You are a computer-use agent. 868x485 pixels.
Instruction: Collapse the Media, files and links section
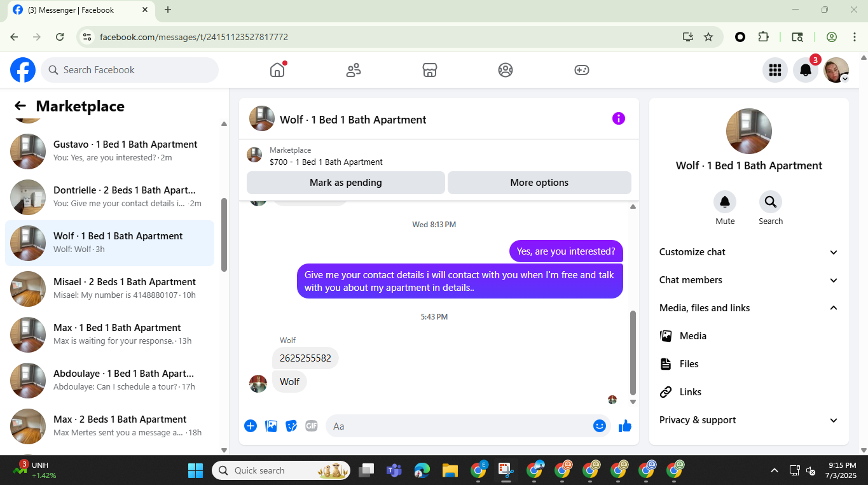pos(749,308)
